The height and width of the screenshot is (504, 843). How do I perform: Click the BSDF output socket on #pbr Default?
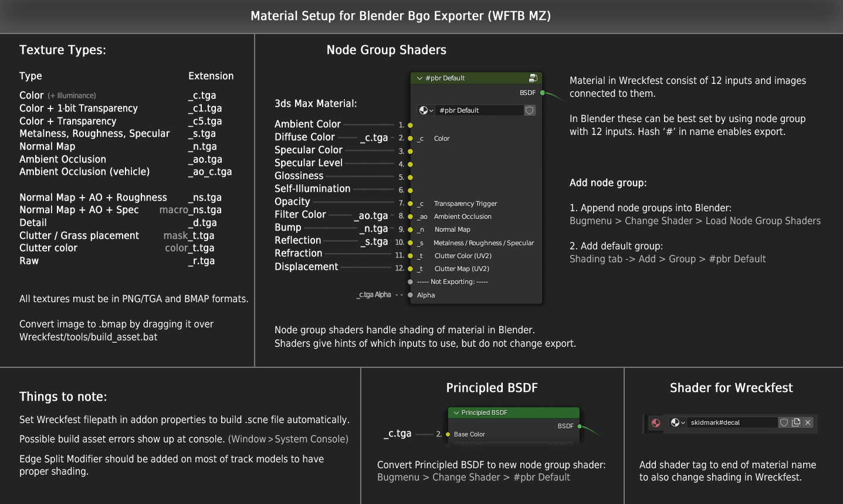[x=543, y=93]
